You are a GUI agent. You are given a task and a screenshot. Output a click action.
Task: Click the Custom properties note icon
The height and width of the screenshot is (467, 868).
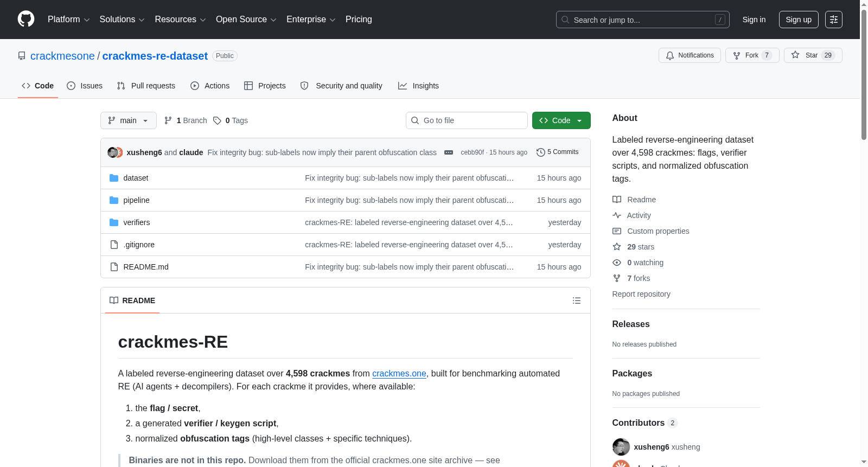(617, 231)
